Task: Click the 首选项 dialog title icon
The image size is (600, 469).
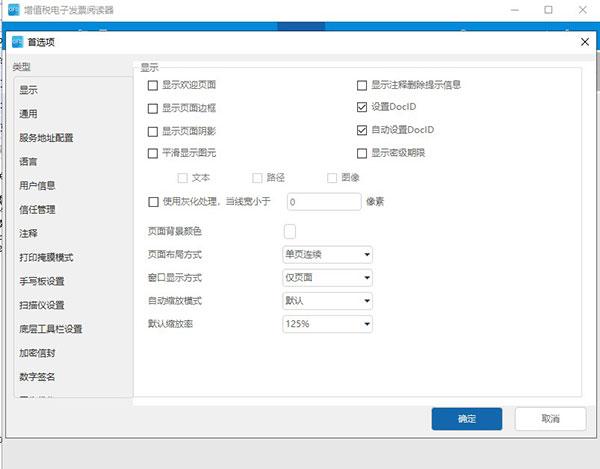Action: (x=18, y=42)
